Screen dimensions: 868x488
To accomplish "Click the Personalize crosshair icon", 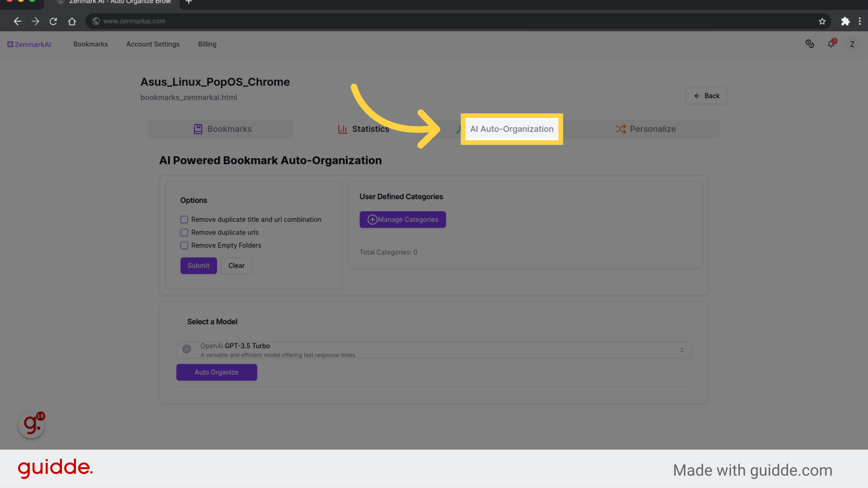I will (x=621, y=129).
